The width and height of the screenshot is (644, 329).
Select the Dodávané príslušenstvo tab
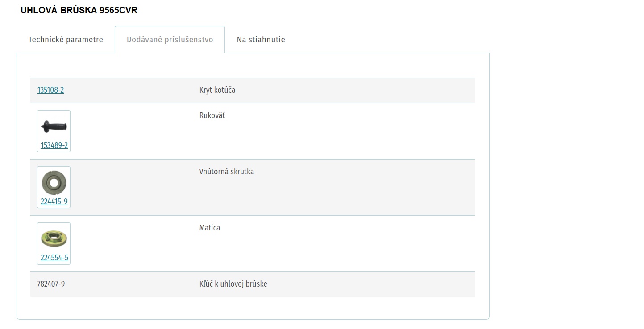(170, 40)
